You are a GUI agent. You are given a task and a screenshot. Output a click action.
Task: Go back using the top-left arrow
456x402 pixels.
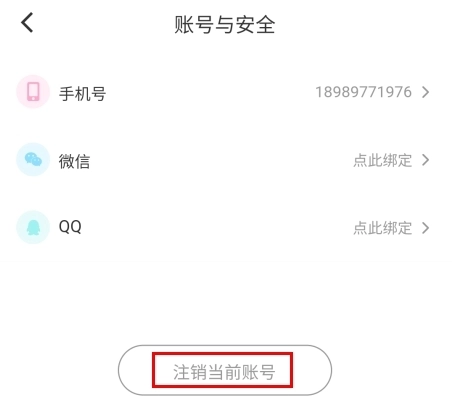coord(27,23)
